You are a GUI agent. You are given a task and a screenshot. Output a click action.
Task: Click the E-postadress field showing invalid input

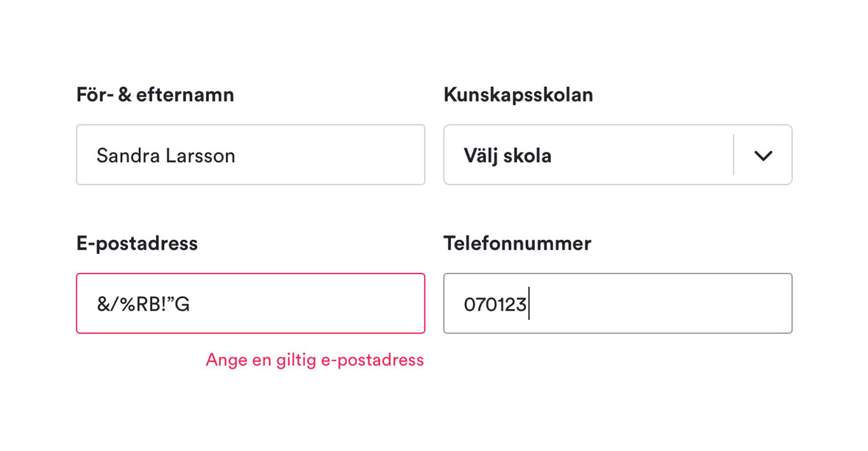coord(250,303)
